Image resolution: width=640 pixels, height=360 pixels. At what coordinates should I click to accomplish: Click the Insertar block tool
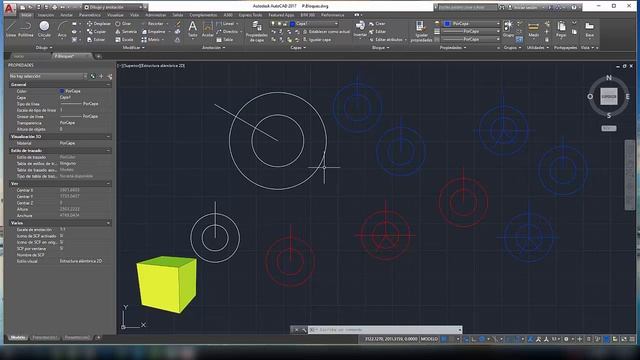(x=360, y=29)
